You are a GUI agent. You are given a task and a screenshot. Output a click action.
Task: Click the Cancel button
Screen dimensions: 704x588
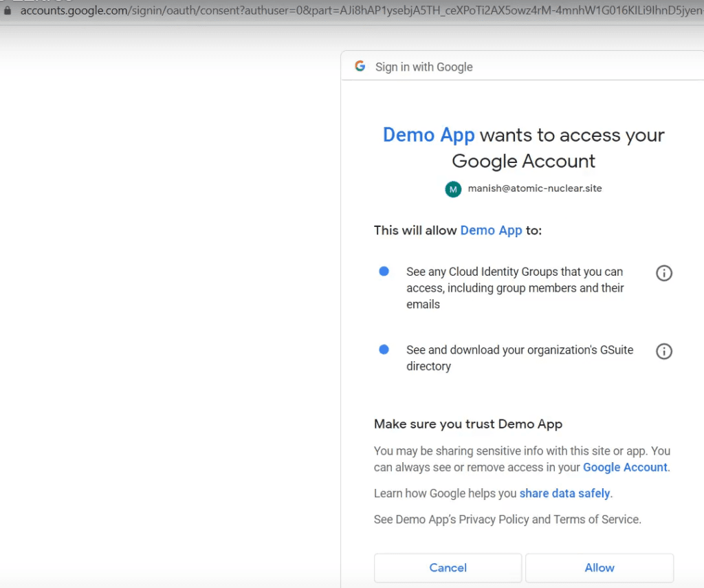[x=448, y=568]
